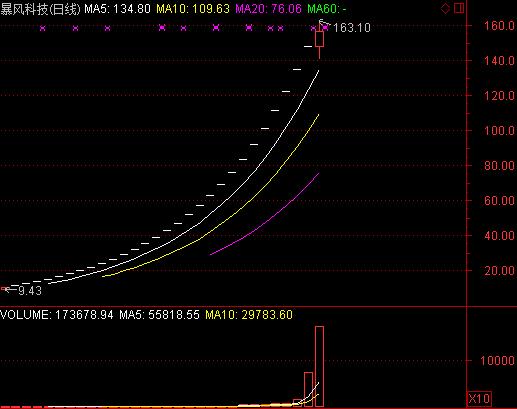Select the latest hollow red candlestick
Image resolution: width=517 pixels, height=409 pixels.
point(319,39)
